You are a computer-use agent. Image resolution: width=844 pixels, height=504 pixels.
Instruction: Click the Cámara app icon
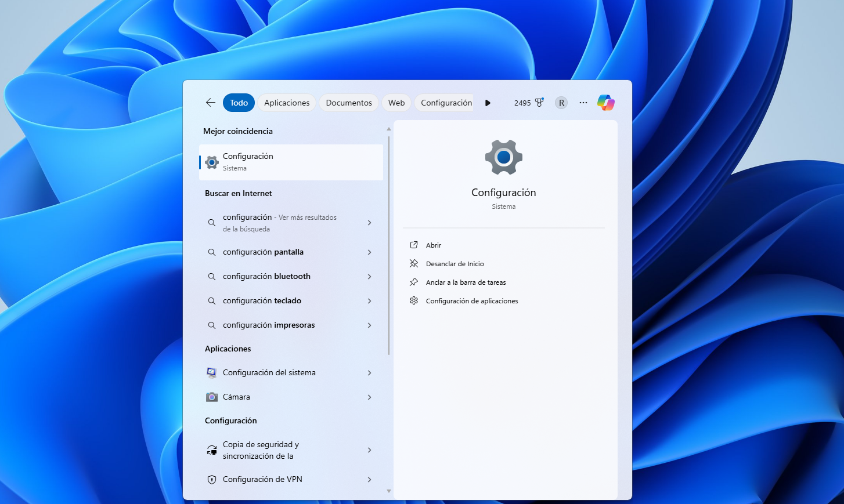212,397
